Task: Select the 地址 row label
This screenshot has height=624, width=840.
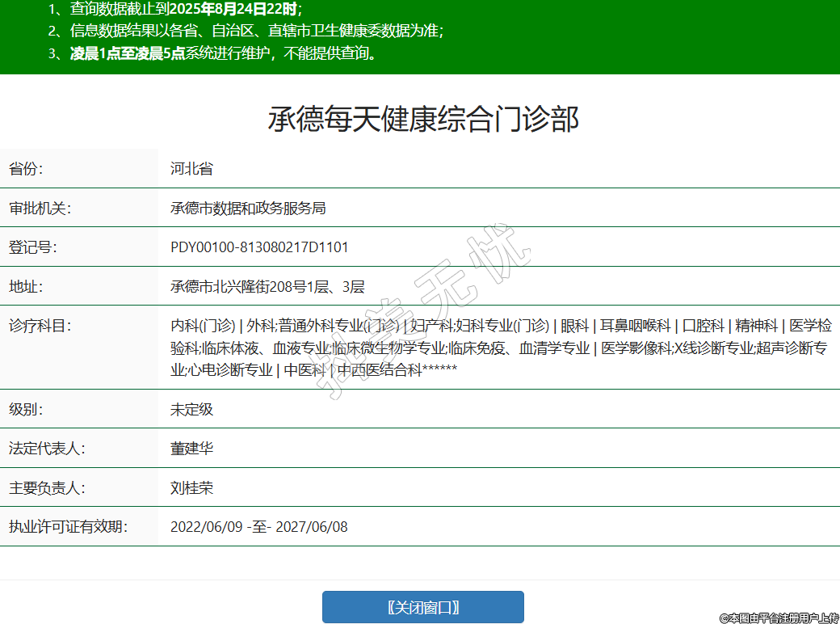Action: (x=26, y=286)
